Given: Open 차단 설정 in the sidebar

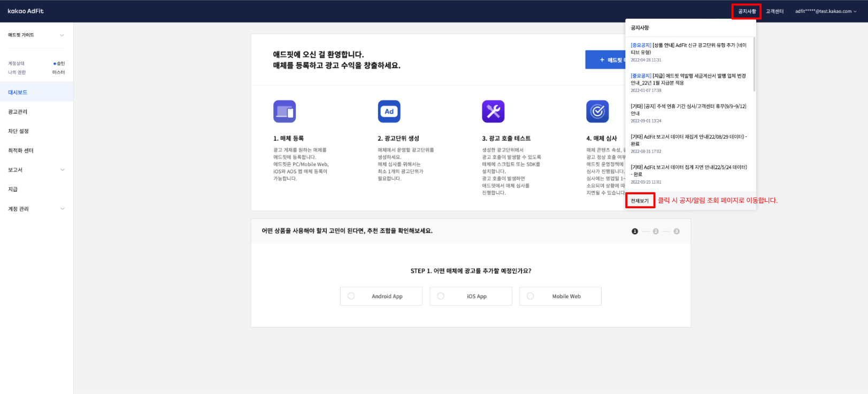Looking at the screenshot, I should [19, 131].
